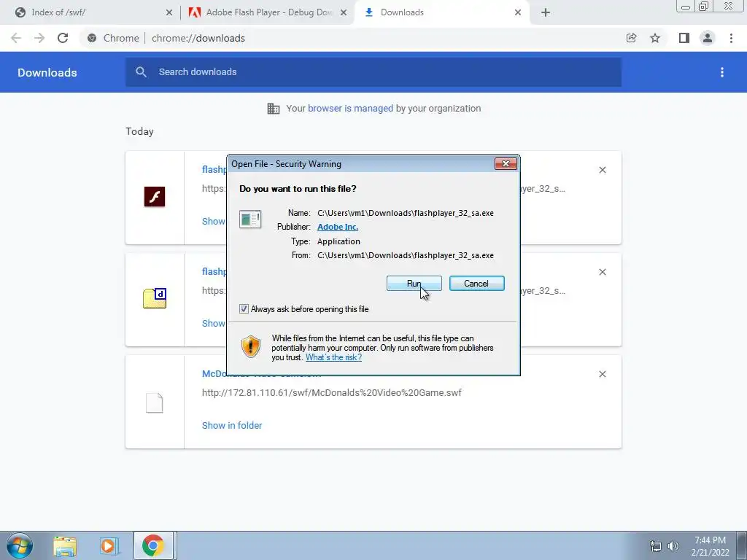
Task: Click the Chrome taskbar icon
Action: pos(153,545)
